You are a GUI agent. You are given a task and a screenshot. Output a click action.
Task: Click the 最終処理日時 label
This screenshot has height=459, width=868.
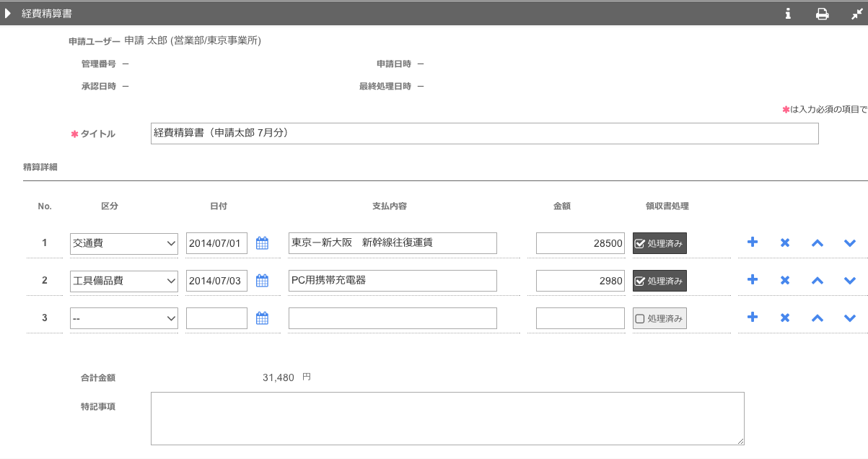click(385, 87)
